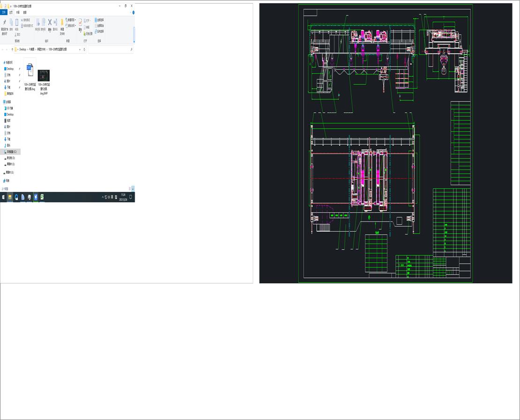Go up one folder with the up arrow
520x420 pixels.
(12, 49)
